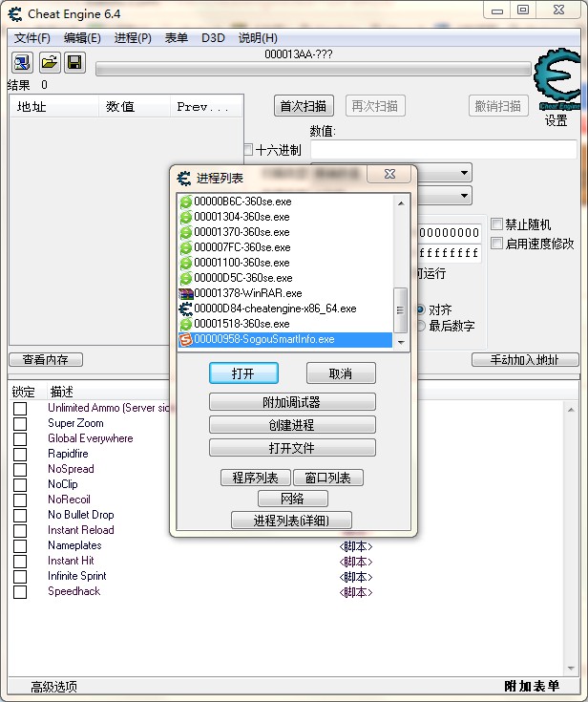Click the Open button in process list
The image size is (588, 702).
(243, 372)
